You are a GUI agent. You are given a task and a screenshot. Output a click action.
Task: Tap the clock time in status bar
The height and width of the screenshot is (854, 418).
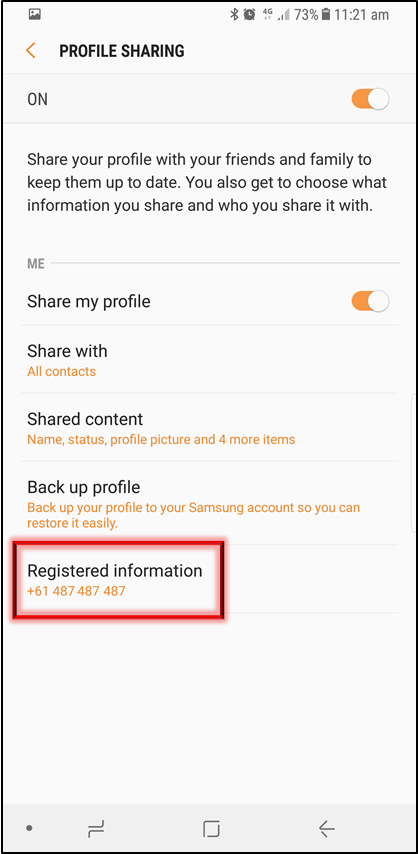click(362, 15)
